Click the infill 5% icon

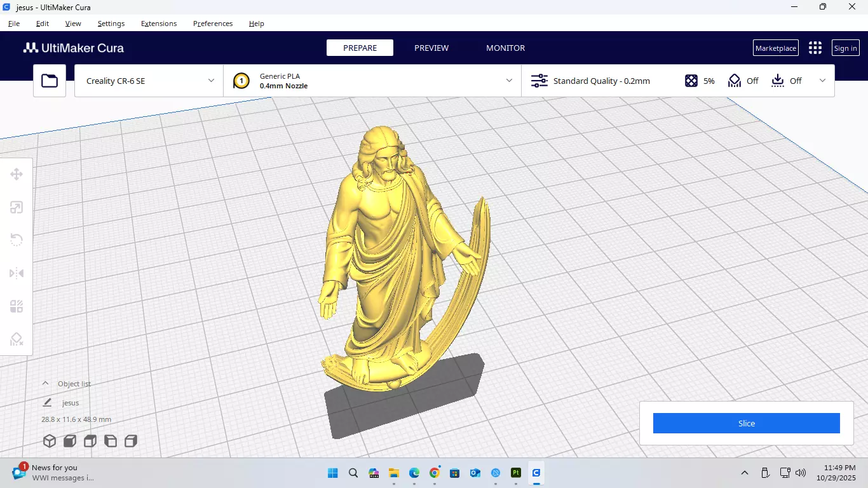[691, 81]
